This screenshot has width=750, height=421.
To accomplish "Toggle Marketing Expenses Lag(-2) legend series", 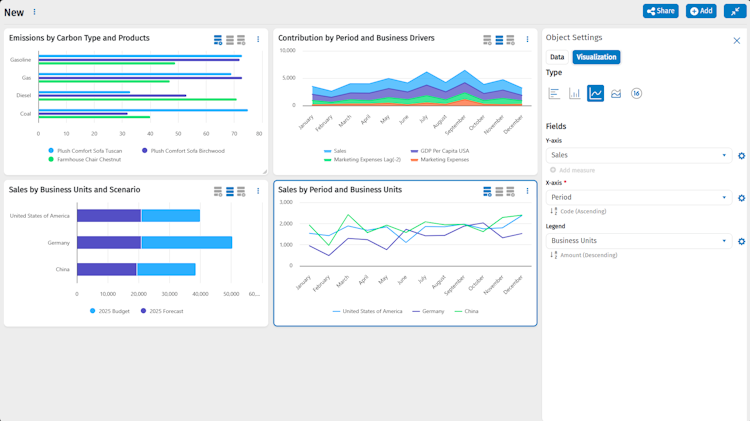I will 363,159.
